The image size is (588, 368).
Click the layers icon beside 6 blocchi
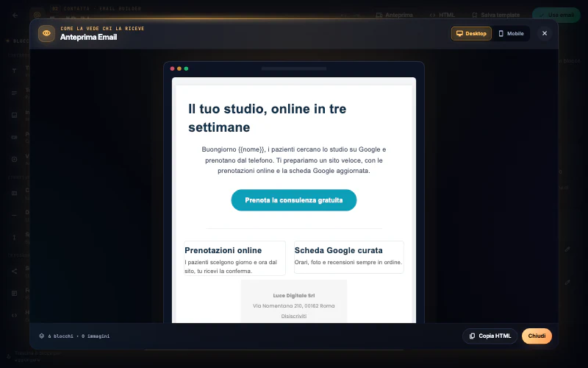(x=42, y=336)
